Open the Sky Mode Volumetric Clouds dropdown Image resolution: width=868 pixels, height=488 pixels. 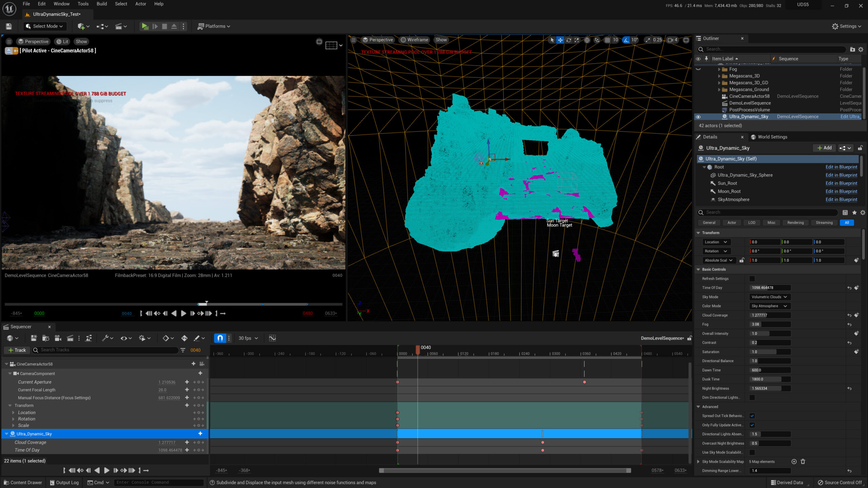[769, 297]
